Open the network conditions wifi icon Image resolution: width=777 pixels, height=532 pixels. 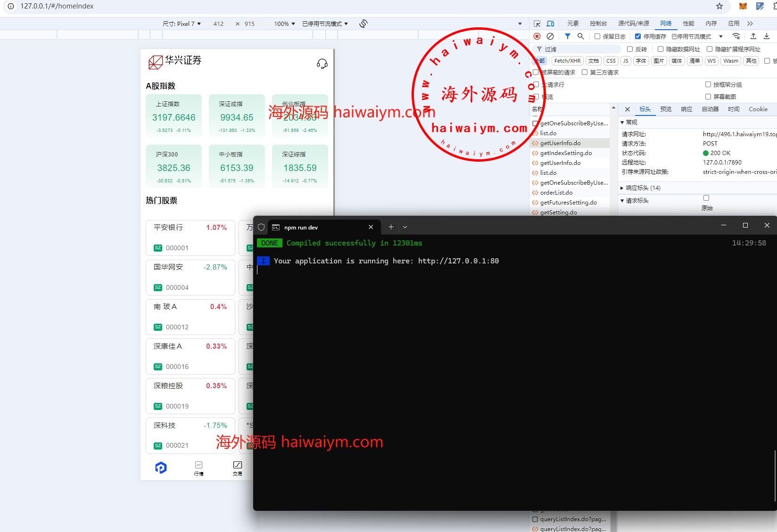pyautogui.click(x=736, y=36)
